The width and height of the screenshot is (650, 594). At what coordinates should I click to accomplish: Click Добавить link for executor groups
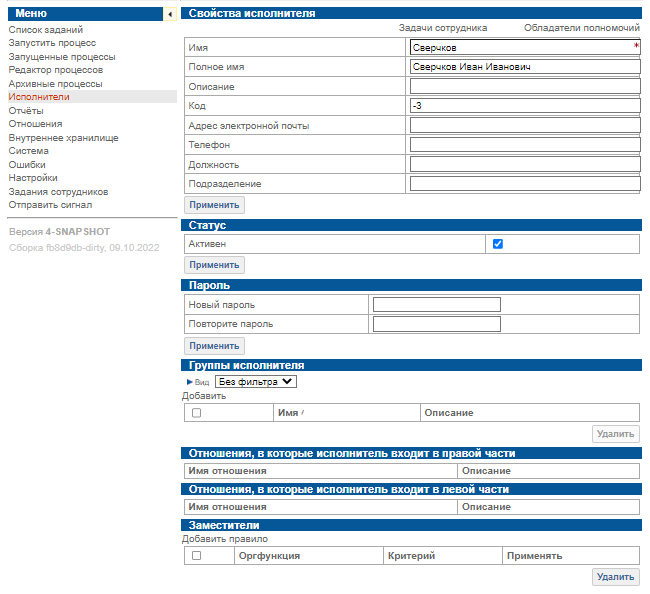click(203, 396)
